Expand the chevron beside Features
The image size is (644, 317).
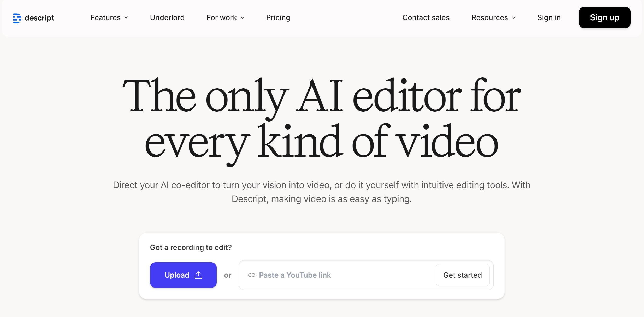click(x=126, y=18)
